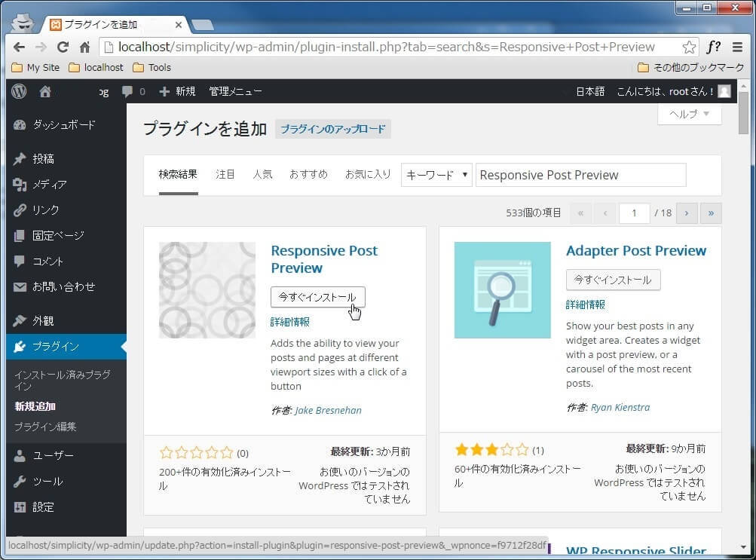Screen dimensions: 756x560
Task: Open その他のブックマーク bookmarks folder
Action: click(690, 67)
